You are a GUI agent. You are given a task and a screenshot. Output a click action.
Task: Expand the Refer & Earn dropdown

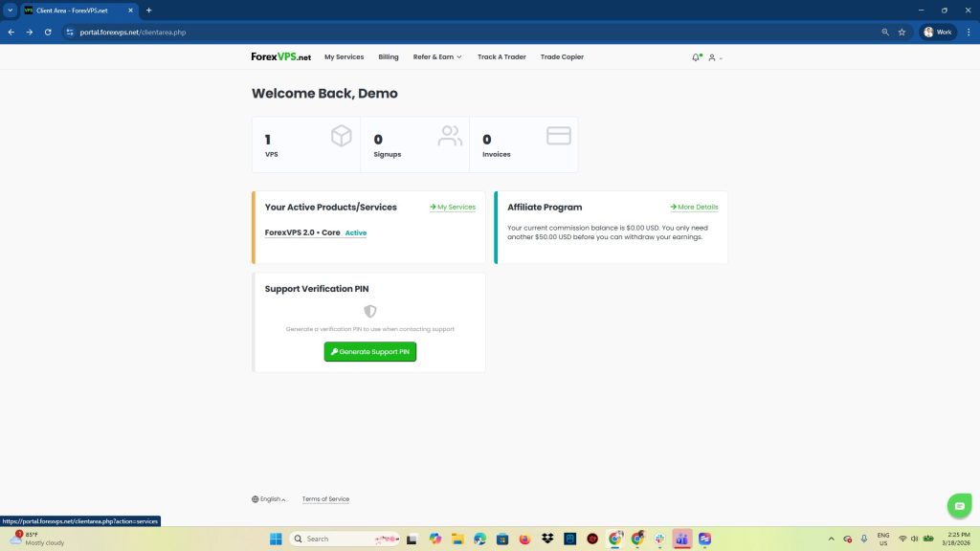(x=437, y=57)
